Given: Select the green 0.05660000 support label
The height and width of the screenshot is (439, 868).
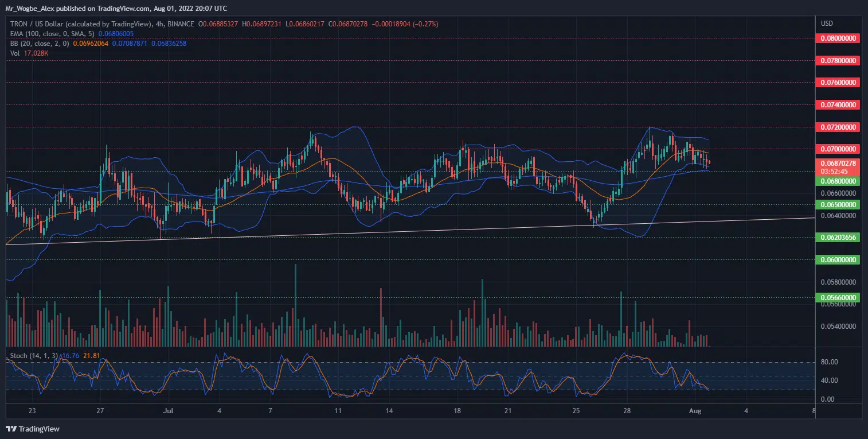Looking at the screenshot, I should pos(837,297).
